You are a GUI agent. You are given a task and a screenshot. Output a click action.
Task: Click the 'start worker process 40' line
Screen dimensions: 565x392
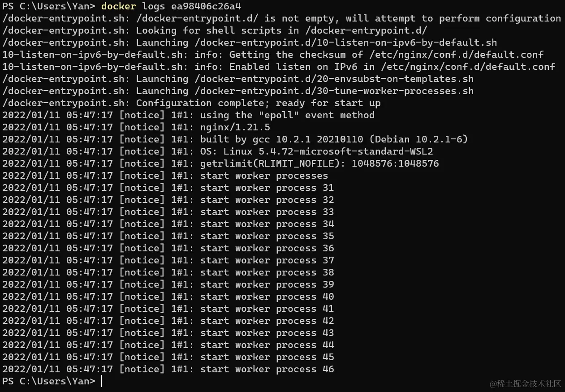(168, 297)
